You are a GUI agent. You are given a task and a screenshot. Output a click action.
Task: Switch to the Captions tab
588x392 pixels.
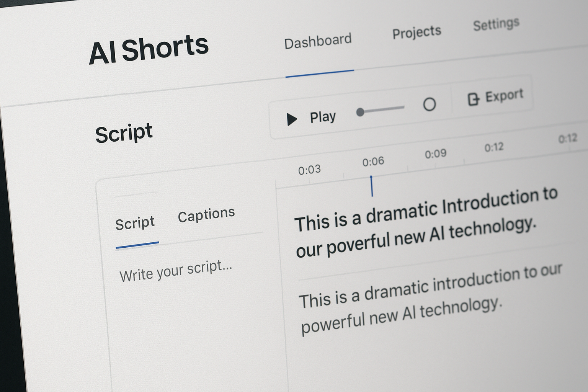tap(206, 215)
